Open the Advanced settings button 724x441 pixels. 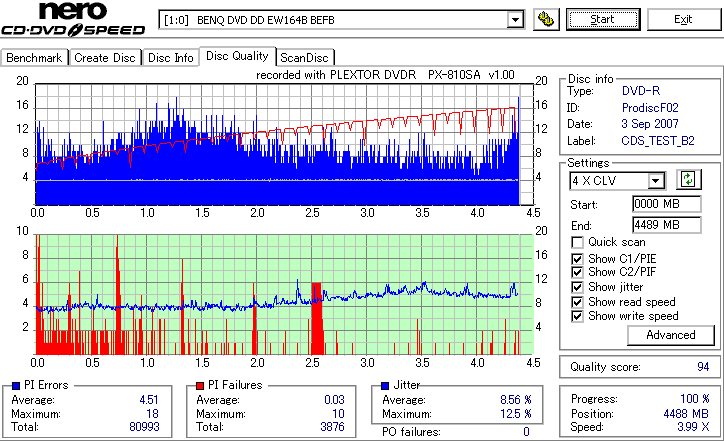coord(670,335)
